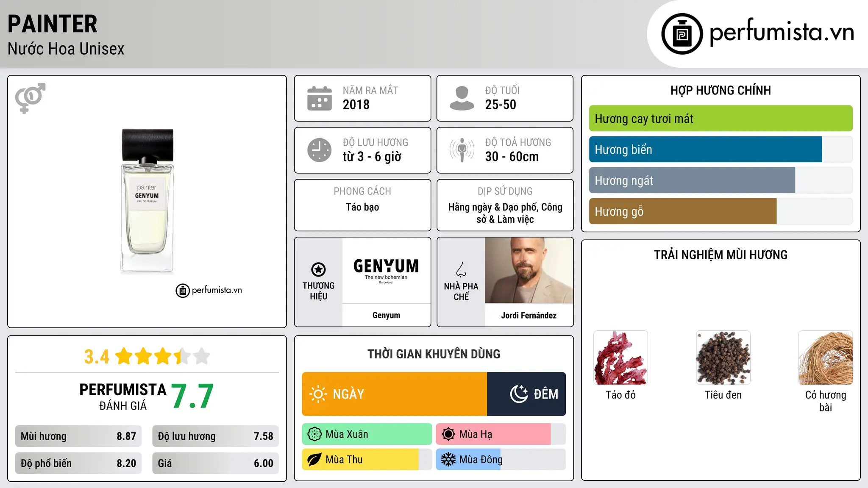This screenshot has width=868, height=488.
Task: Click the small perfumista.vn watermark logo under bottle
Action: [209, 291]
